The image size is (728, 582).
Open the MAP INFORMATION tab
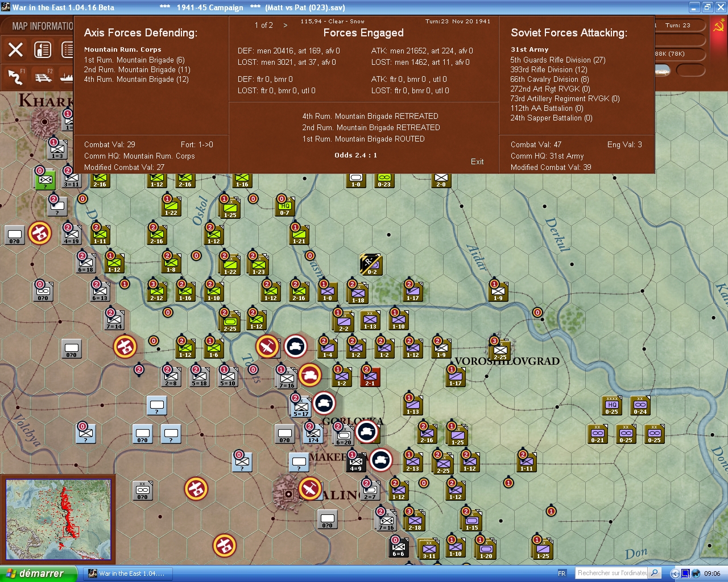tap(43, 26)
